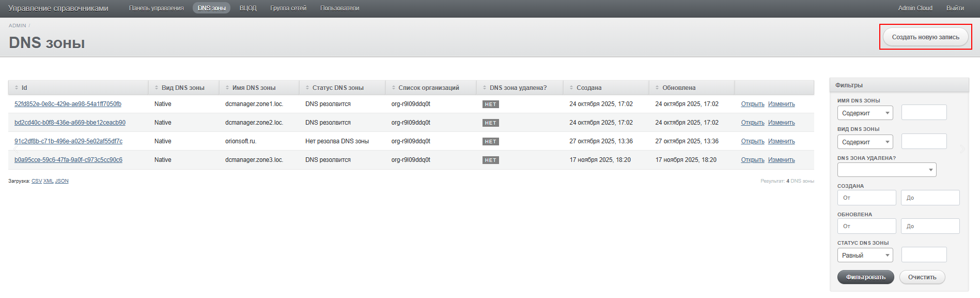Click Имя DNS зоны filter text field
Image resolution: width=980 pixels, height=298 pixels.
pyautogui.click(x=924, y=112)
